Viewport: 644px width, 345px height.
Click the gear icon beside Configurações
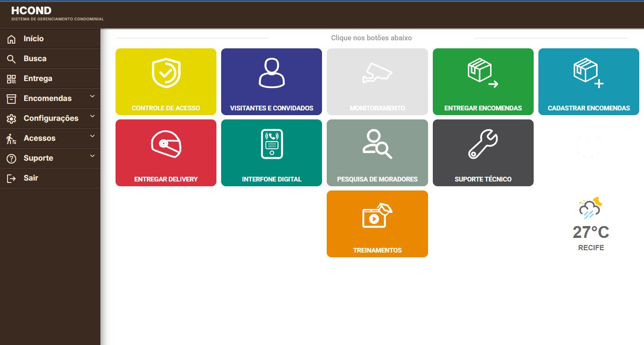click(11, 119)
